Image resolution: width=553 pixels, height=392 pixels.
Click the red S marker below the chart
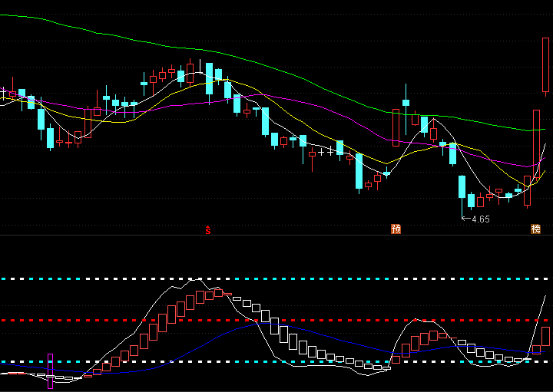208,230
